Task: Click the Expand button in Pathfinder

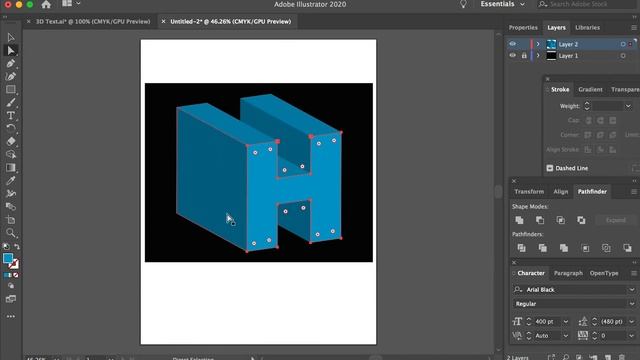Action: [616, 220]
